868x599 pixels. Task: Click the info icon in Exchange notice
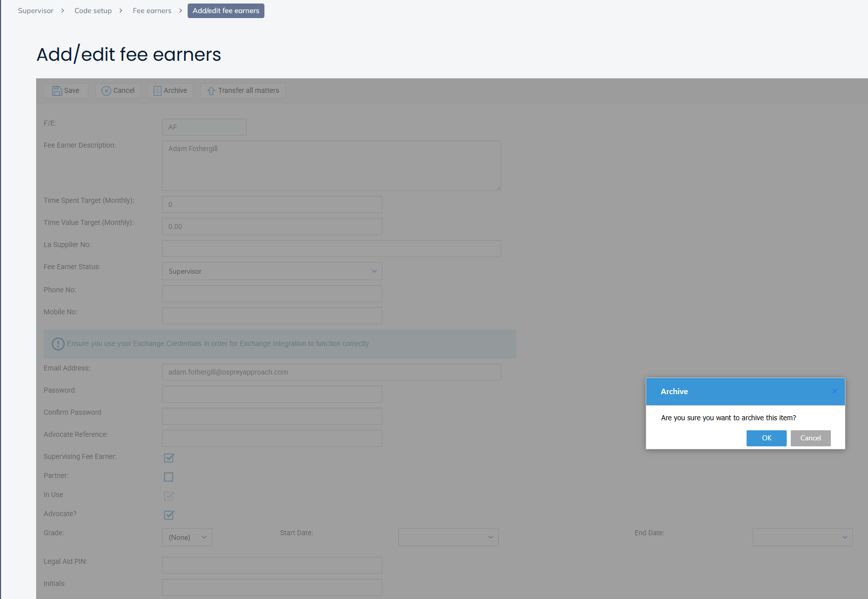coord(58,344)
